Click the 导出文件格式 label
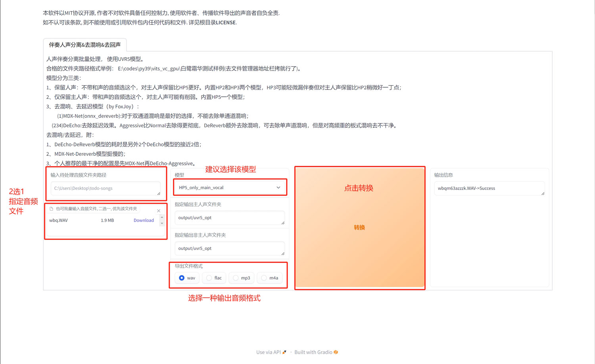 click(x=188, y=266)
